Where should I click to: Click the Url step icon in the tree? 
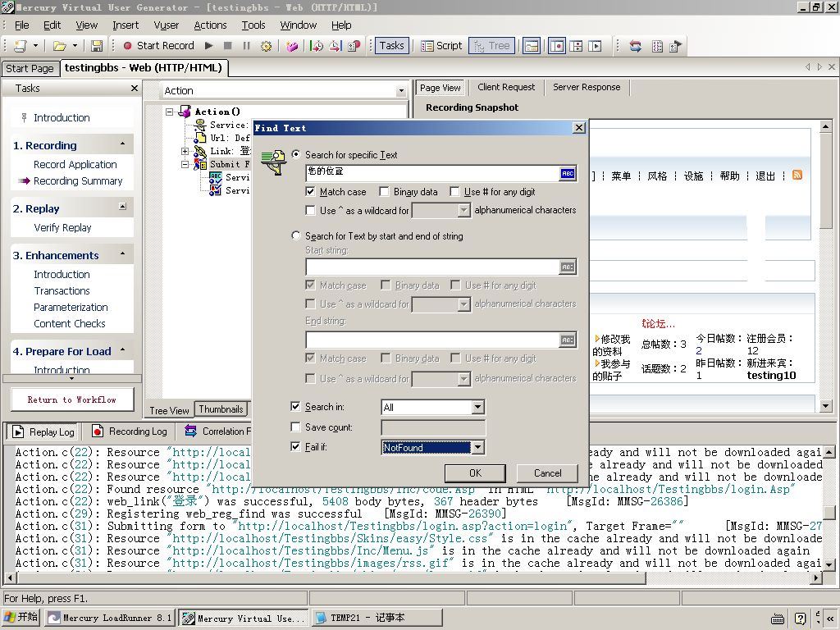[200, 138]
